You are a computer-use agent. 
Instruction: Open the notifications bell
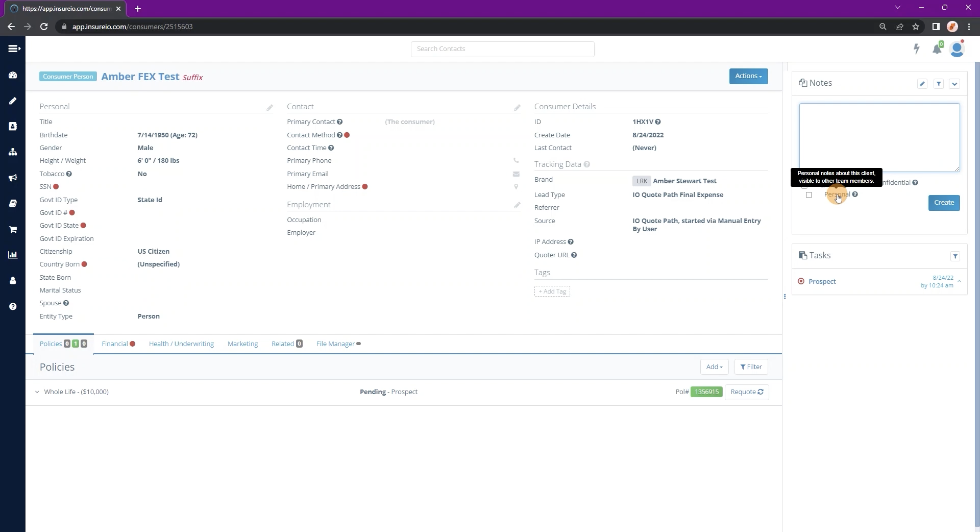[937, 49]
